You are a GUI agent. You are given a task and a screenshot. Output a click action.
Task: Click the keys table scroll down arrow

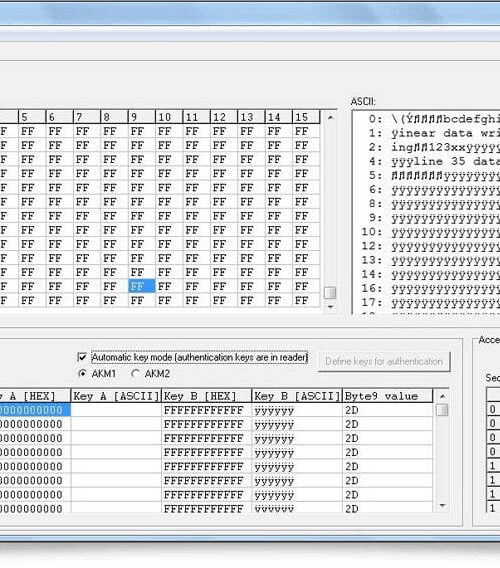[442, 505]
